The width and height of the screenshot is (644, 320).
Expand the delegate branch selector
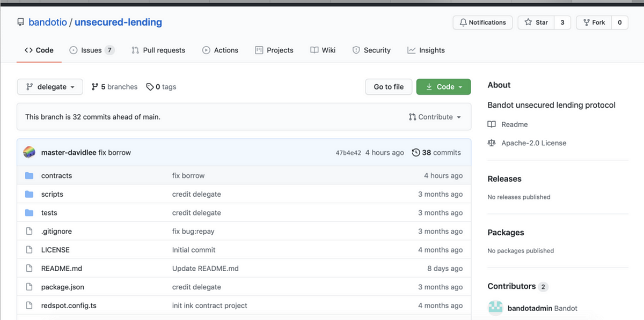[x=50, y=87]
